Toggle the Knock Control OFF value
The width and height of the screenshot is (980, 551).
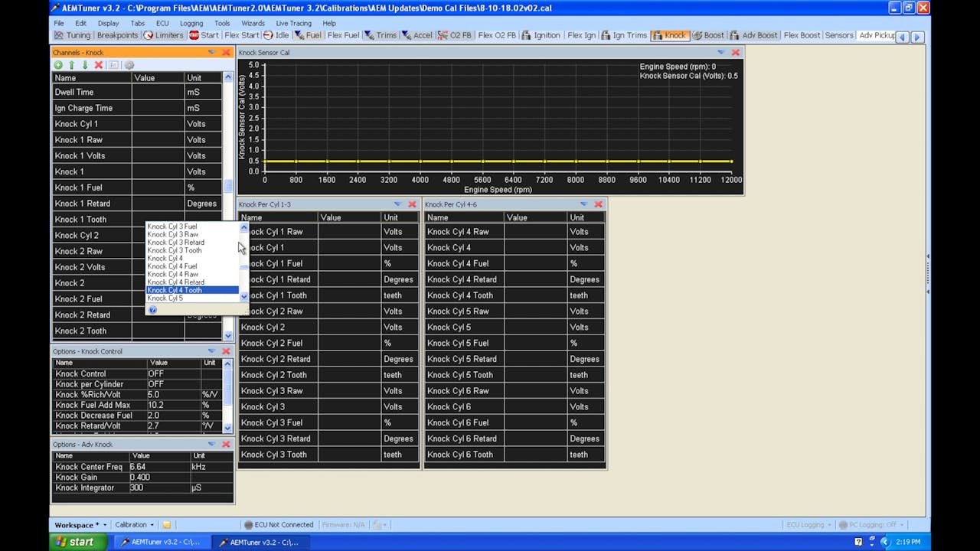pos(156,373)
